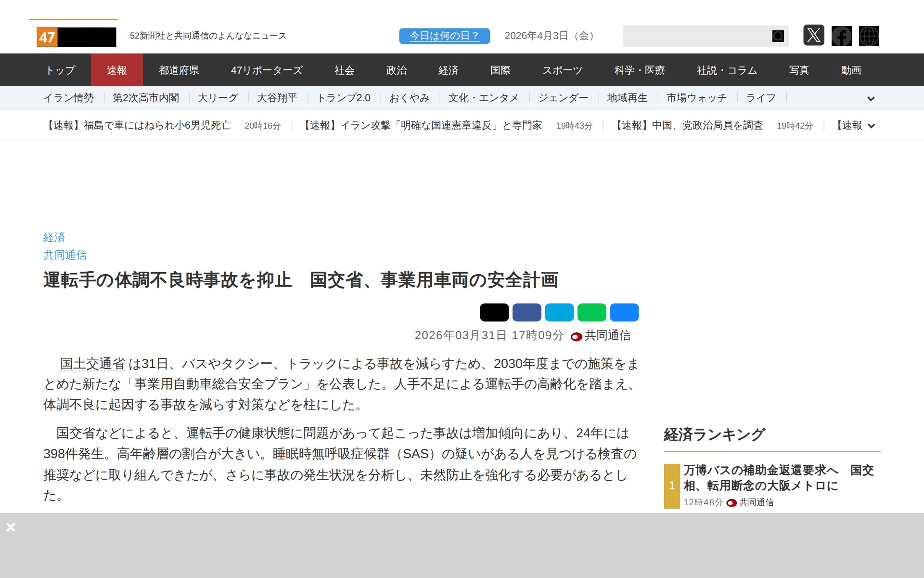Expand the topics row chevron

tap(871, 99)
